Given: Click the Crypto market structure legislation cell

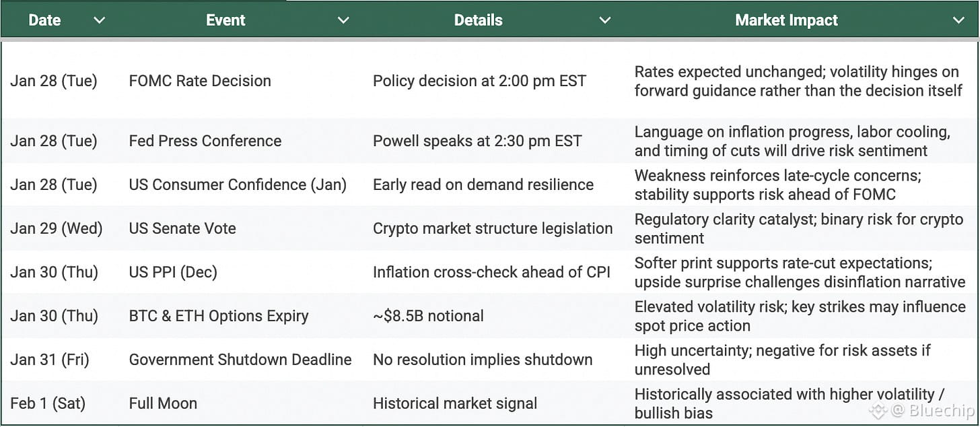Looking at the screenshot, I should click(493, 228).
